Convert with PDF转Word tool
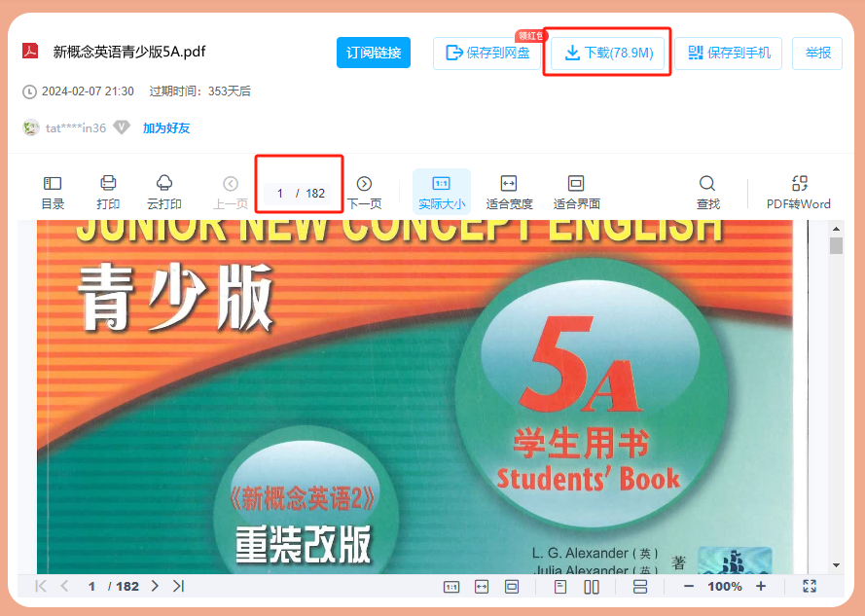The image size is (865, 616). tap(799, 192)
